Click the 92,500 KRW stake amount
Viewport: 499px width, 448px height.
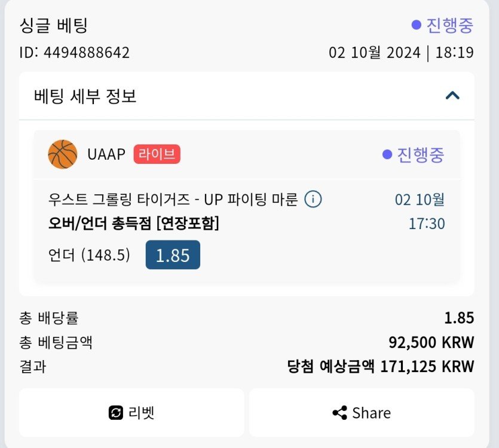click(431, 342)
